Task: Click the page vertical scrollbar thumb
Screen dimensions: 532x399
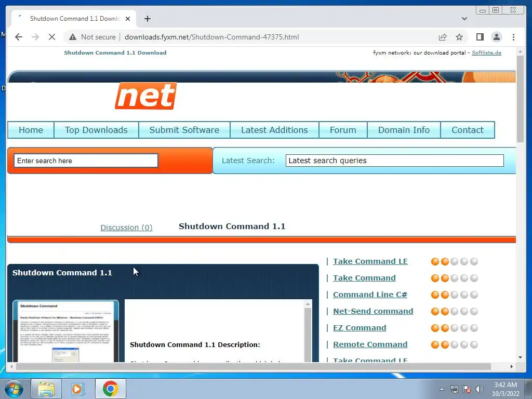Action: (520, 99)
